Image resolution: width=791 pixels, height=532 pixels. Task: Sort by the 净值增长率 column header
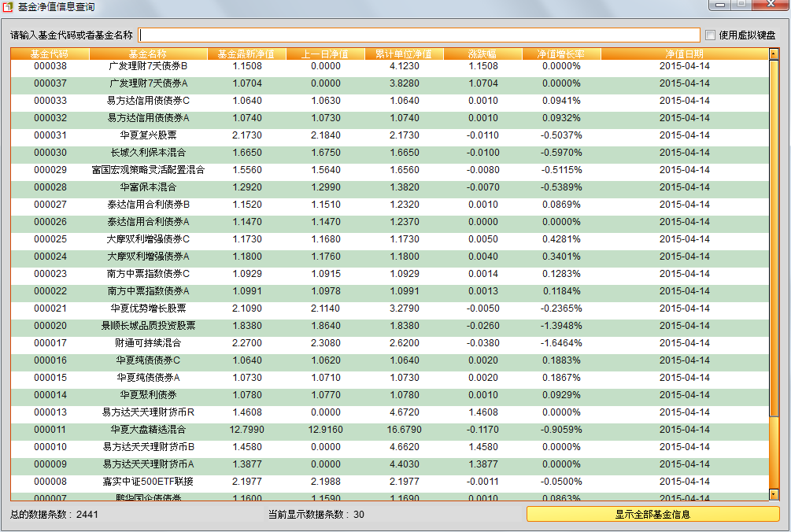[561, 54]
